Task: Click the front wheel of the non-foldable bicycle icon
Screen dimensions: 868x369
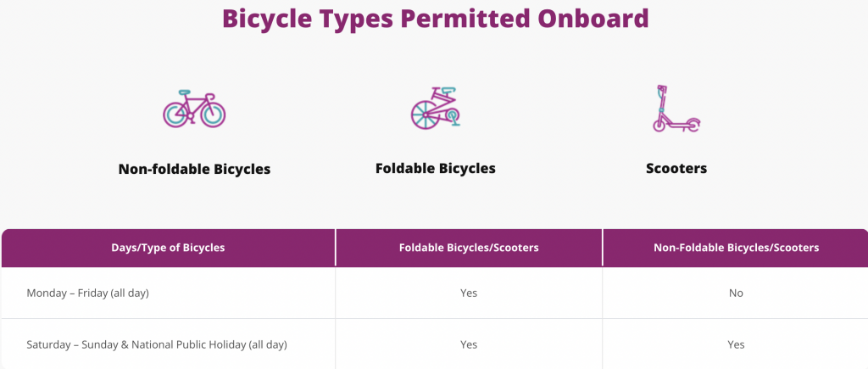Action: pyautogui.click(x=213, y=115)
